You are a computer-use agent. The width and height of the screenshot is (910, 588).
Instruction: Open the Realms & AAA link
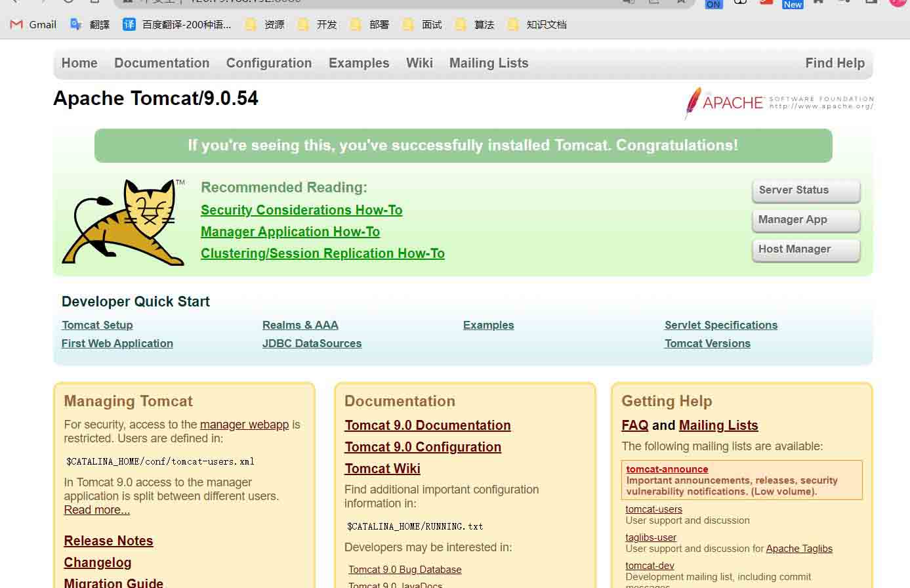(300, 325)
